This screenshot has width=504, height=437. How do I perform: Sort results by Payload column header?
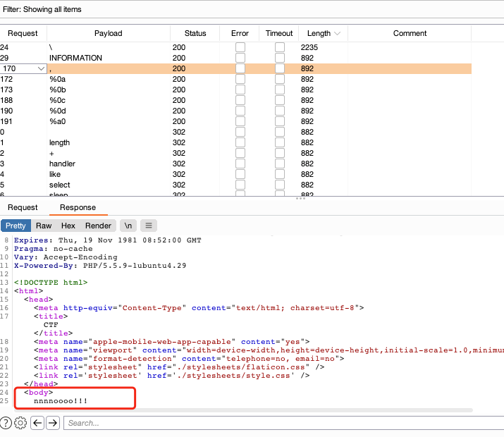pyautogui.click(x=108, y=33)
